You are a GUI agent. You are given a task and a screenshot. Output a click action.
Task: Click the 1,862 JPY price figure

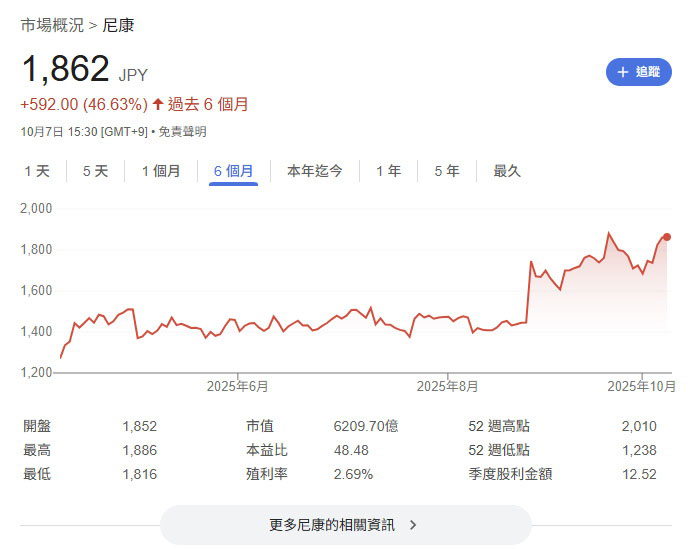tap(66, 69)
